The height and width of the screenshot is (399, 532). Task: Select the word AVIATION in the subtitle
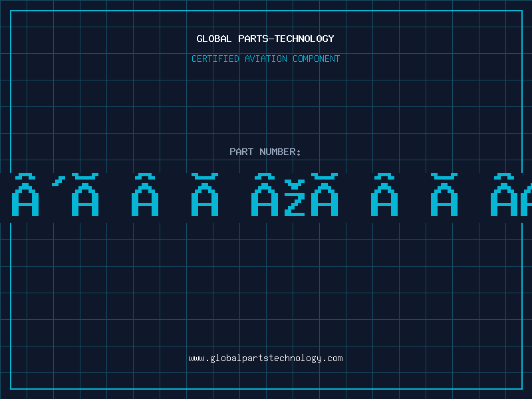click(x=266, y=59)
